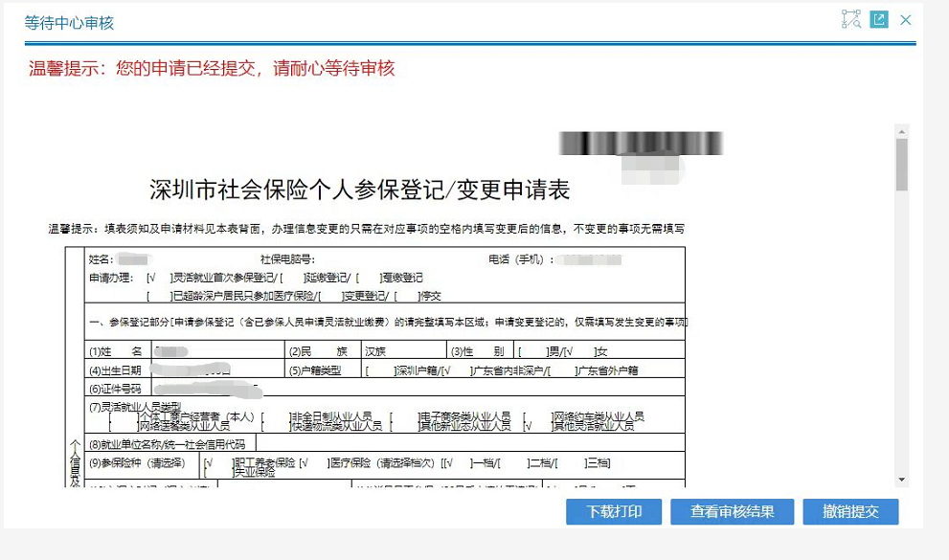This screenshot has width=949, height=560.
Task: Open the workflow diagram viewer icon
Action: [851, 19]
